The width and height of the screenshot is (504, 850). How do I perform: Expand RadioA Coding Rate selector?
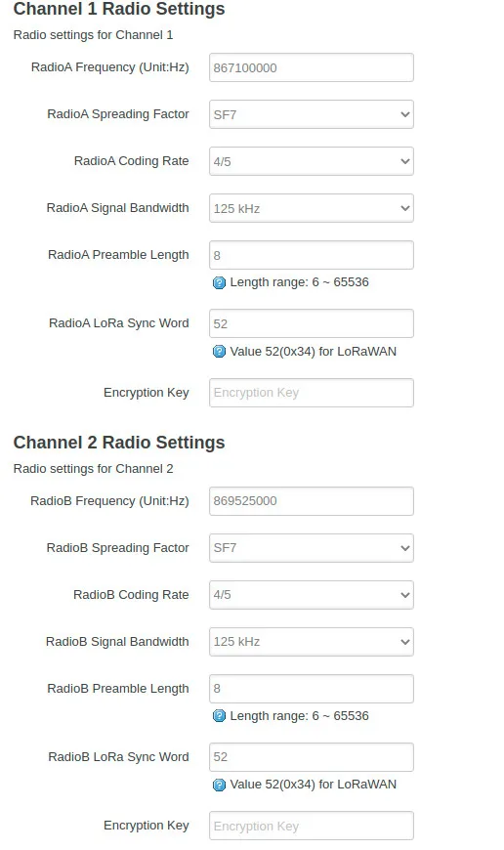312,161
